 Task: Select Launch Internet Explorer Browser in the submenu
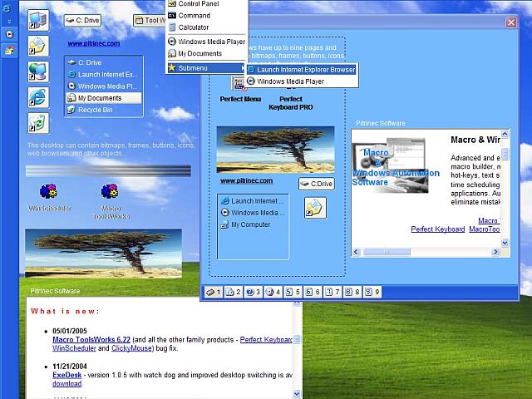(301, 70)
